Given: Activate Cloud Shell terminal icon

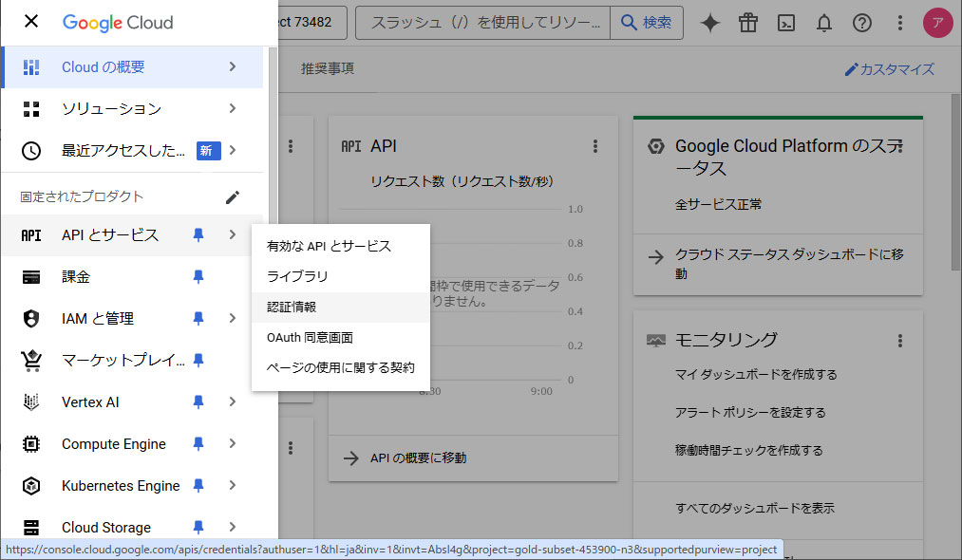Looking at the screenshot, I should point(786,23).
